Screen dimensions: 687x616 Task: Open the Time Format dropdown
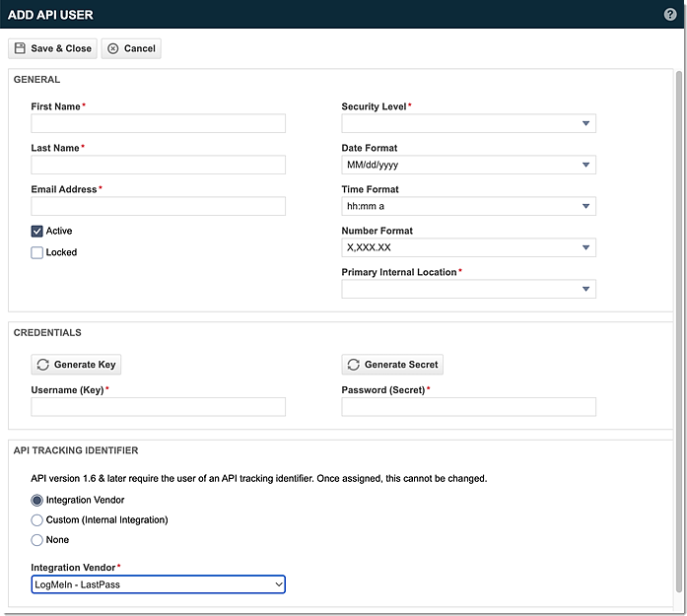tap(468, 206)
